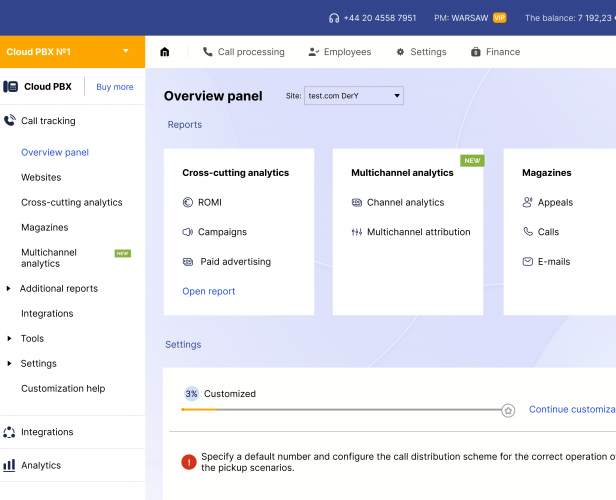
Task: Expand the sidebar Settings section
Action: click(9, 364)
